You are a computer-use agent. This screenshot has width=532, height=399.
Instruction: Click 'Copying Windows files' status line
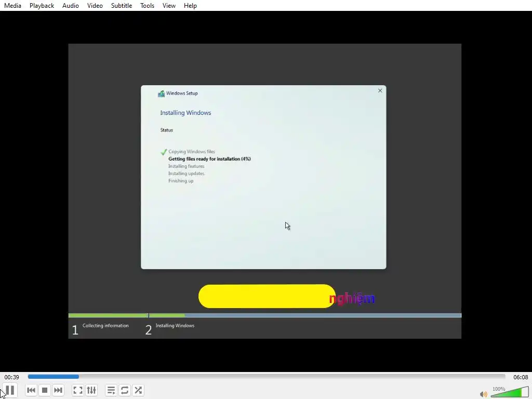[192, 152]
